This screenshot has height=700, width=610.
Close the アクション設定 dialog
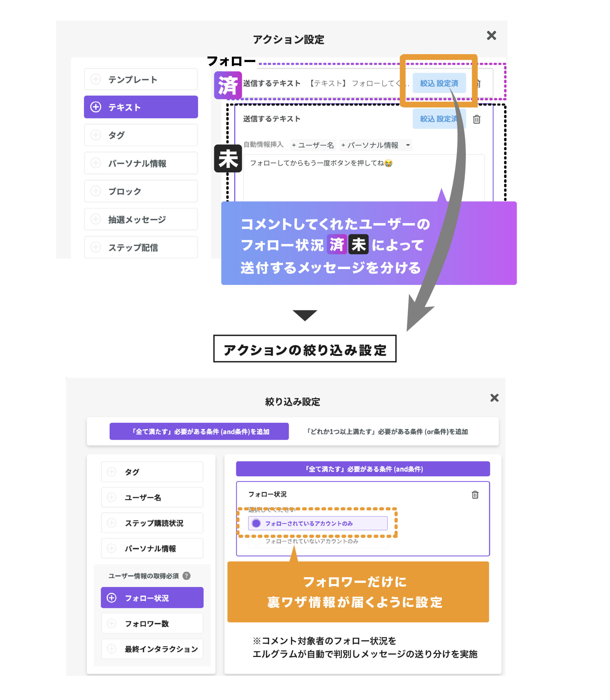[x=491, y=35]
